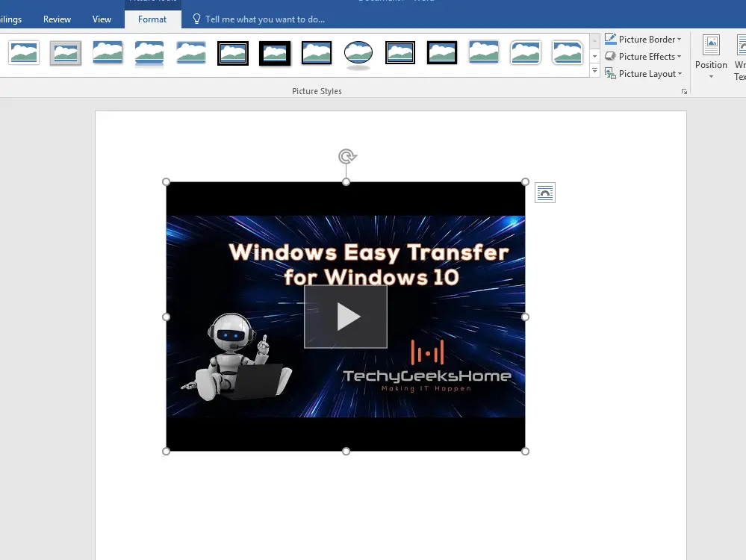This screenshot has height=560, width=746.
Task: Go to previous row of Picture Styles gallery
Action: click(x=594, y=41)
